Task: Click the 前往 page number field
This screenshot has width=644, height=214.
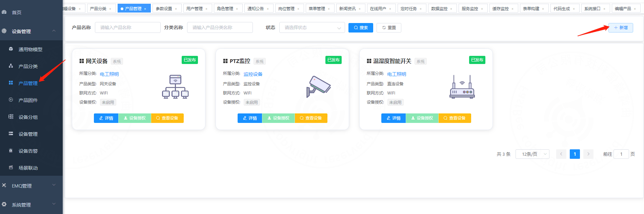Action: [x=621, y=154]
